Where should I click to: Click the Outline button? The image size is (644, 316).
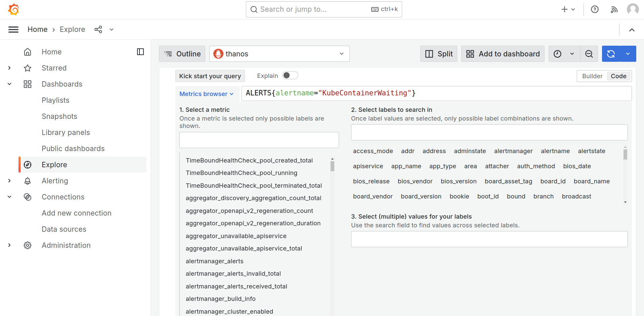pos(182,54)
